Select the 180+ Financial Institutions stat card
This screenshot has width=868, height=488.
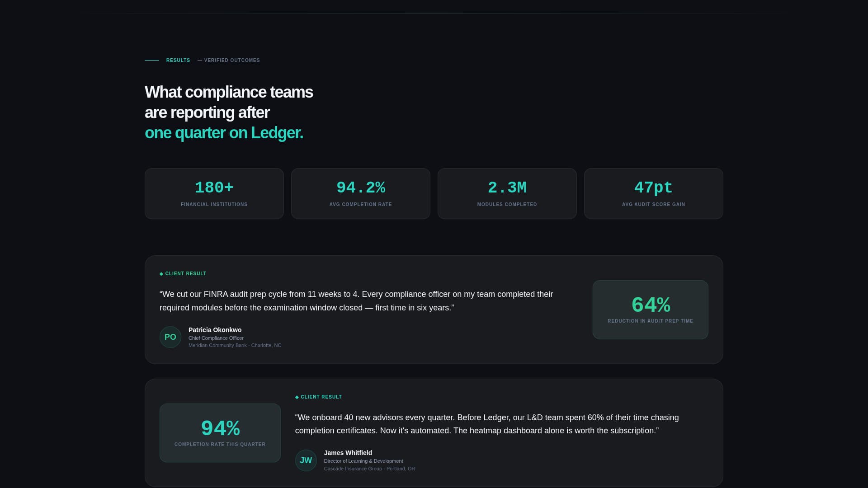(214, 194)
